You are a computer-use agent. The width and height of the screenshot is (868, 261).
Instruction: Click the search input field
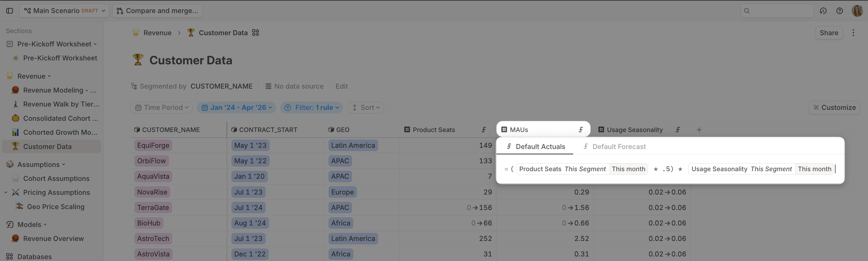777,11
